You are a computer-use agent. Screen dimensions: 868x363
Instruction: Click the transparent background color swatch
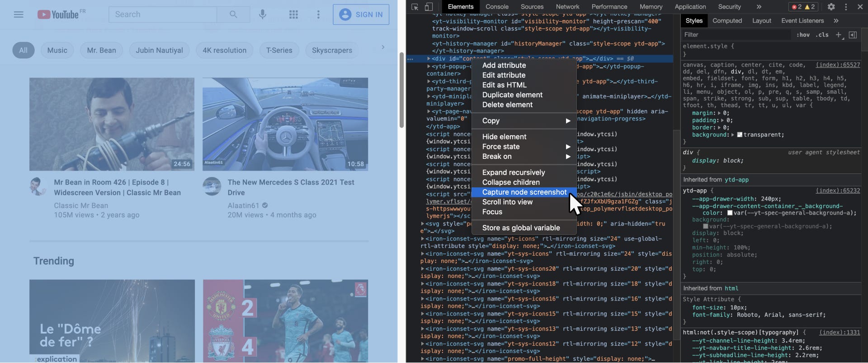tap(740, 135)
